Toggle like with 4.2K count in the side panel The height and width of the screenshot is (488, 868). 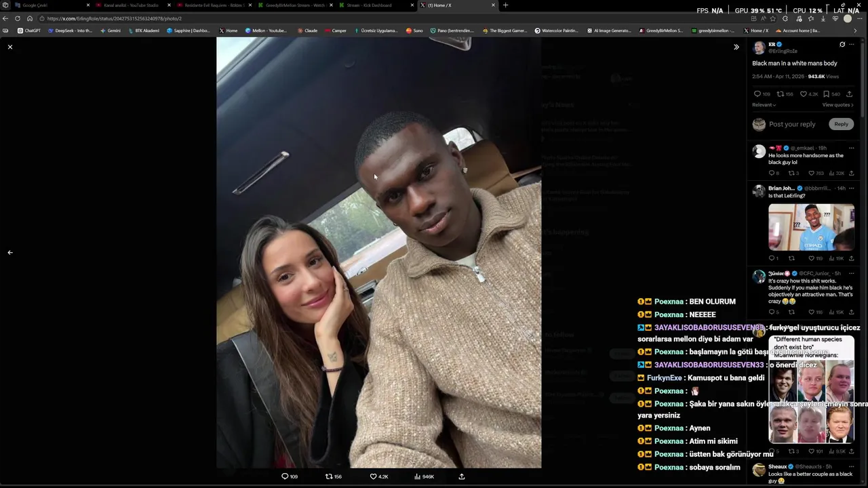[809, 94]
